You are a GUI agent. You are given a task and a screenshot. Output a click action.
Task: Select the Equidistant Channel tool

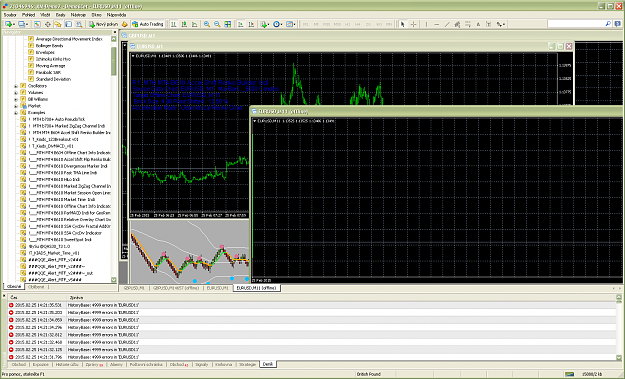pos(457,24)
